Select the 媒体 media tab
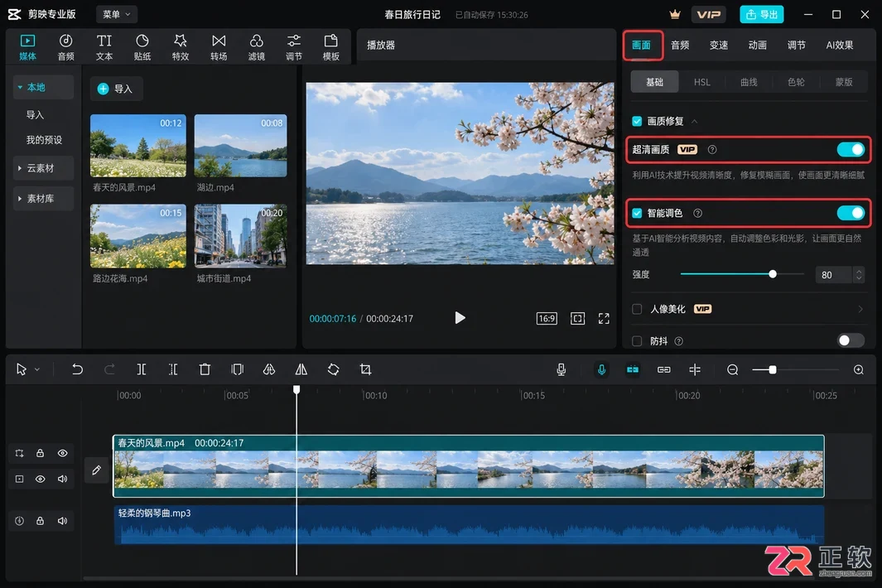The height and width of the screenshot is (588, 882). (27, 46)
